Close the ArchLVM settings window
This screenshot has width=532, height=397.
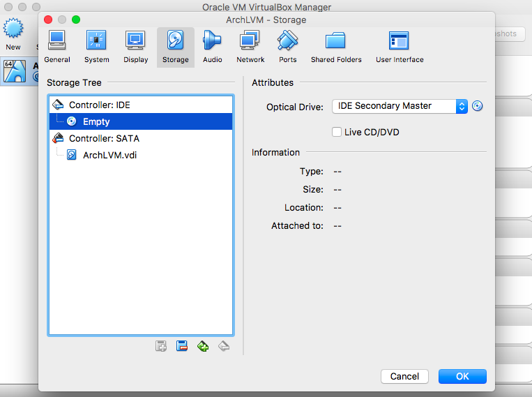coord(48,20)
